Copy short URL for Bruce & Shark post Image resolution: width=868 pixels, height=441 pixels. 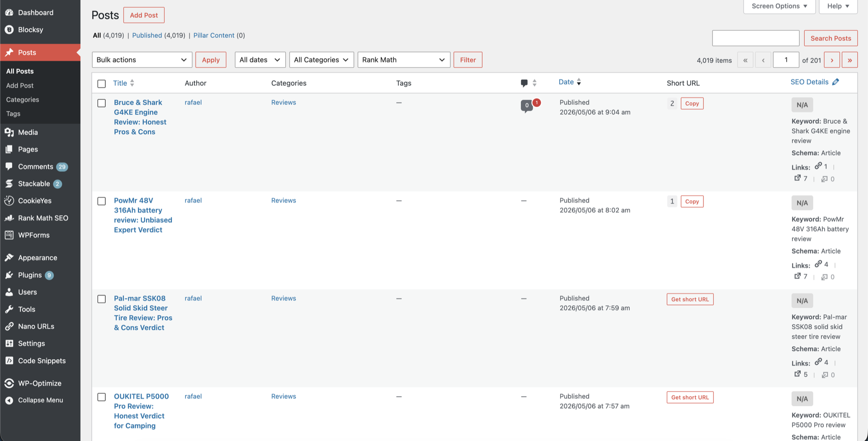click(692, 103)
